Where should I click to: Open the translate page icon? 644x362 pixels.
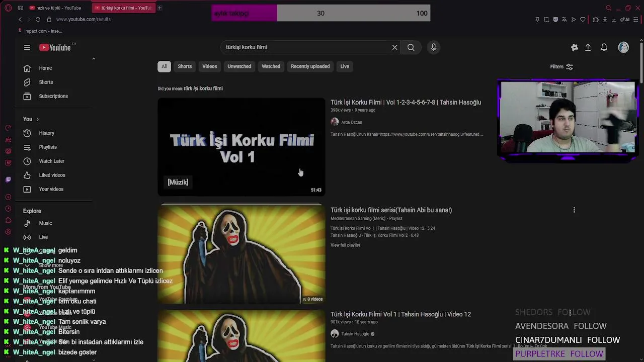565,20
